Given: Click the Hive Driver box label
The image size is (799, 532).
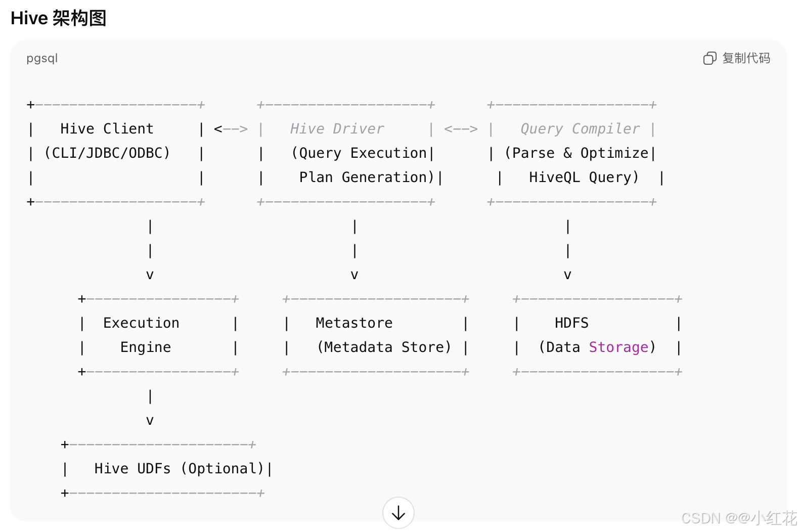Looking at the screenshot, I should (x=337, y=128).
